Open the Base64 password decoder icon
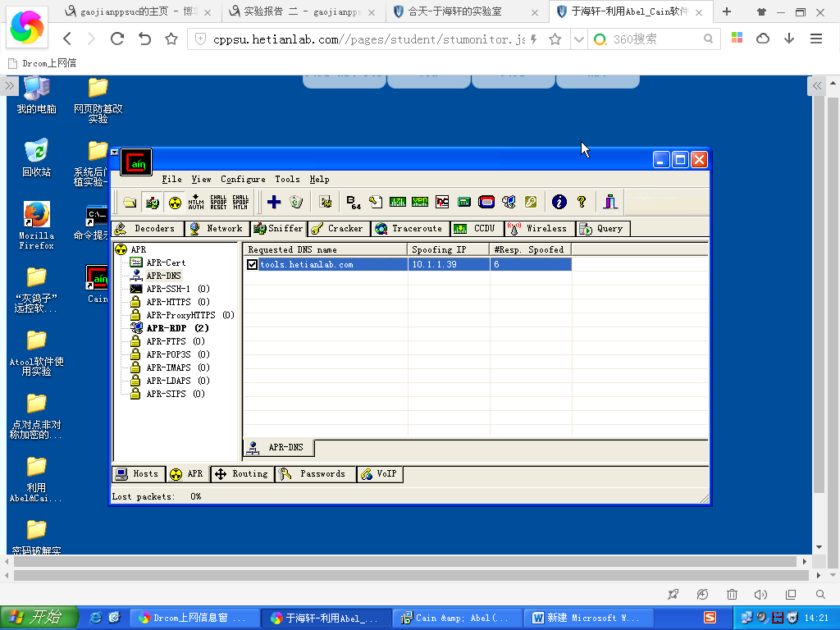840x630 pixels. coord(354,202)
